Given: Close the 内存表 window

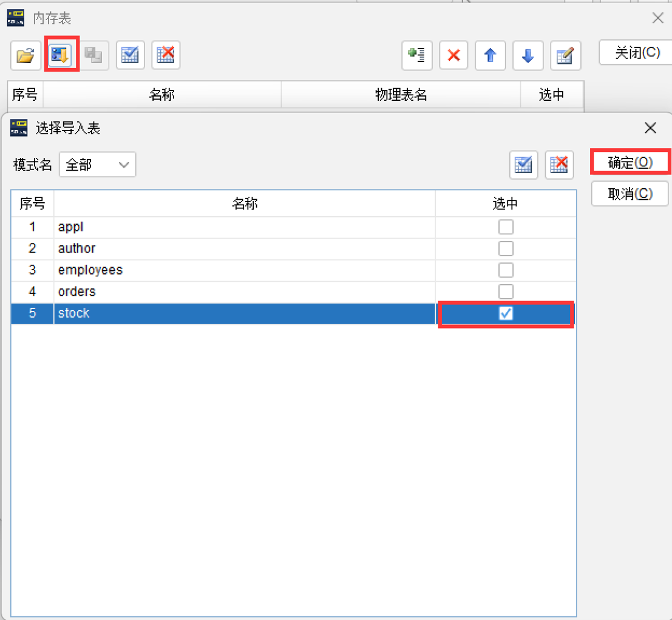Looking at the screenshot, I should [658, 18].
